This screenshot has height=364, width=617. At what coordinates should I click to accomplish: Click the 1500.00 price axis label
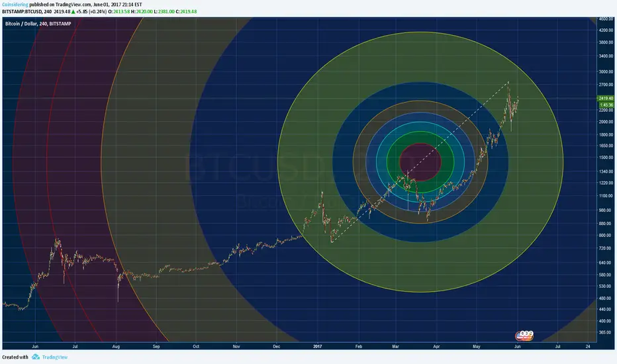tap(606, 158)
